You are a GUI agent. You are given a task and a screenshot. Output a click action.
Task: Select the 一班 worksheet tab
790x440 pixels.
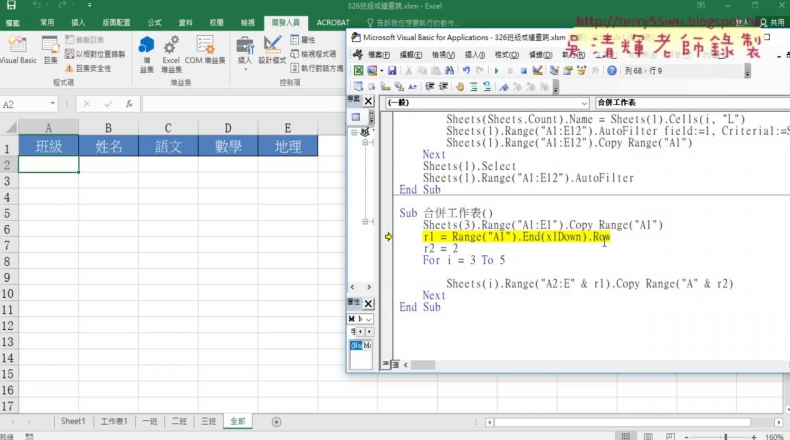[x=150, y=421]
